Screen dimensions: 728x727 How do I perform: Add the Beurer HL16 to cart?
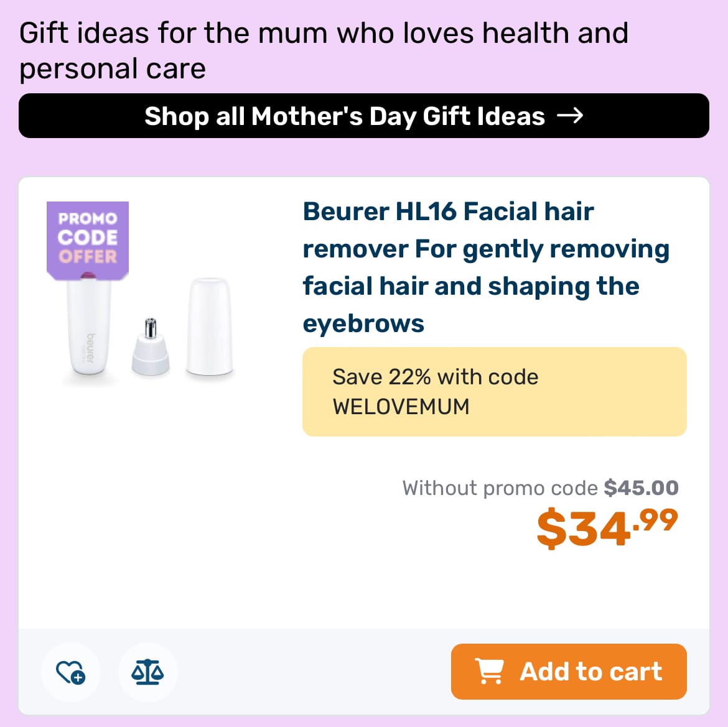click(569, 671)
